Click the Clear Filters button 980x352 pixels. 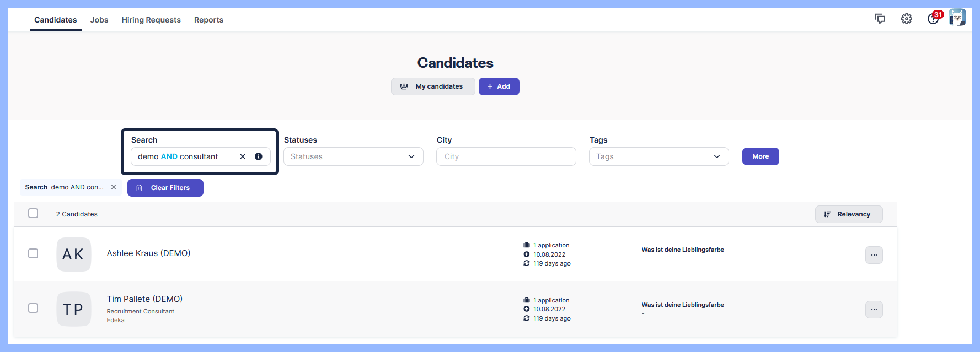tap(165, 188)
